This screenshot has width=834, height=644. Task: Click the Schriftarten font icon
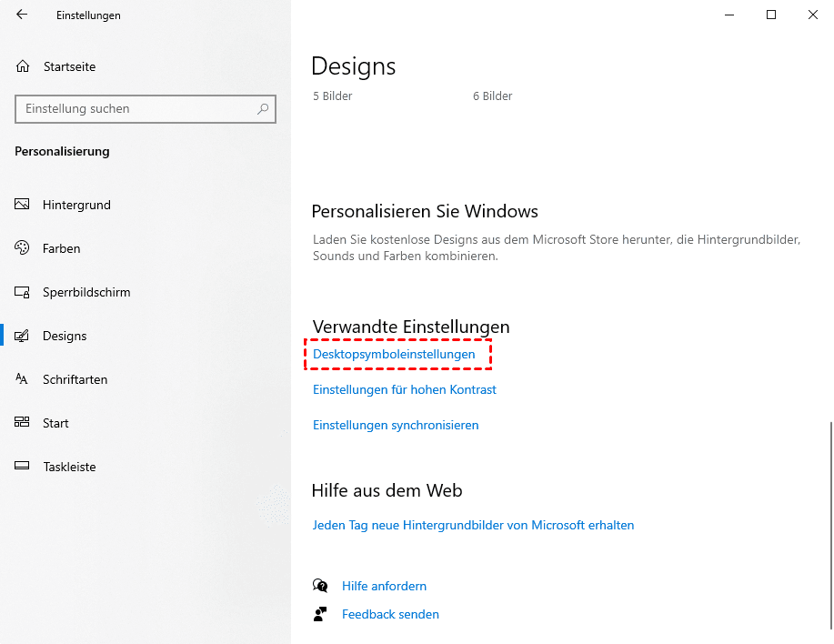point(23,379)
